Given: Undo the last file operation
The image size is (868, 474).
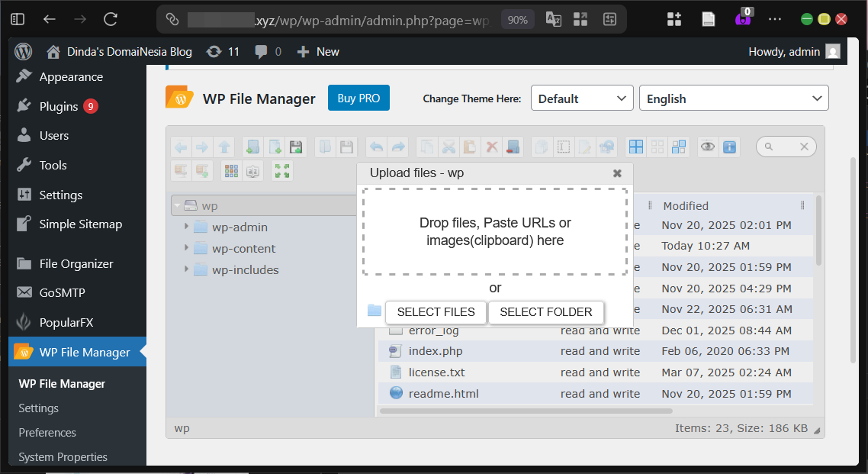Looking at the screenshot, I should [375, 147].
